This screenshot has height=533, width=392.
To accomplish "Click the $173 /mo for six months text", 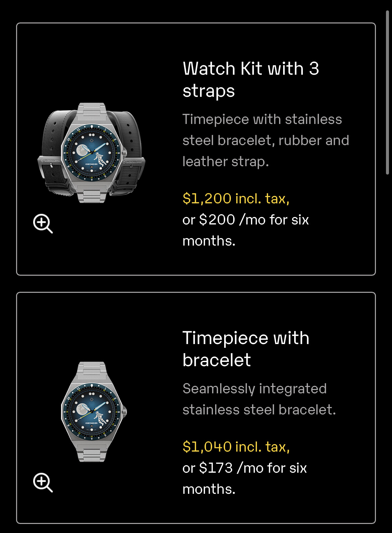I will click(245, 478).
